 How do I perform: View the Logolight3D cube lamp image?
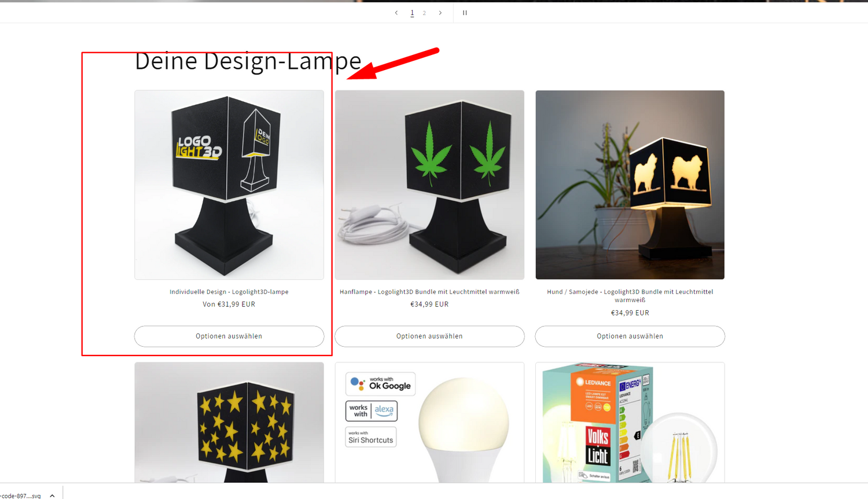coord(229,185)
